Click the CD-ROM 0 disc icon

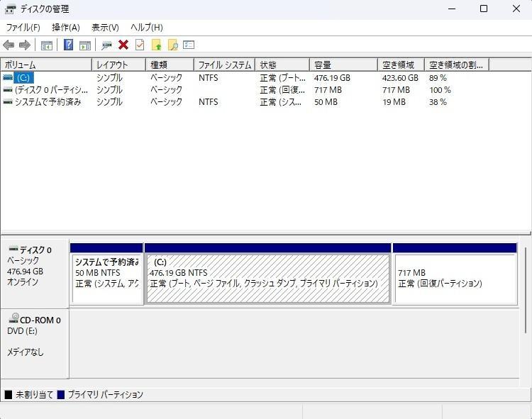[x=14, y=318]
